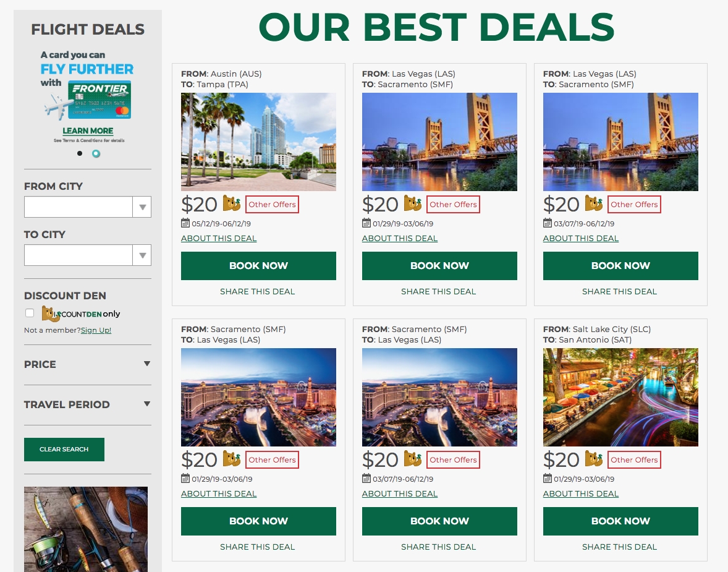Click fox icon on first Sacramento to Las Vegas deal
728x572 pixels.
click(232, 459)
